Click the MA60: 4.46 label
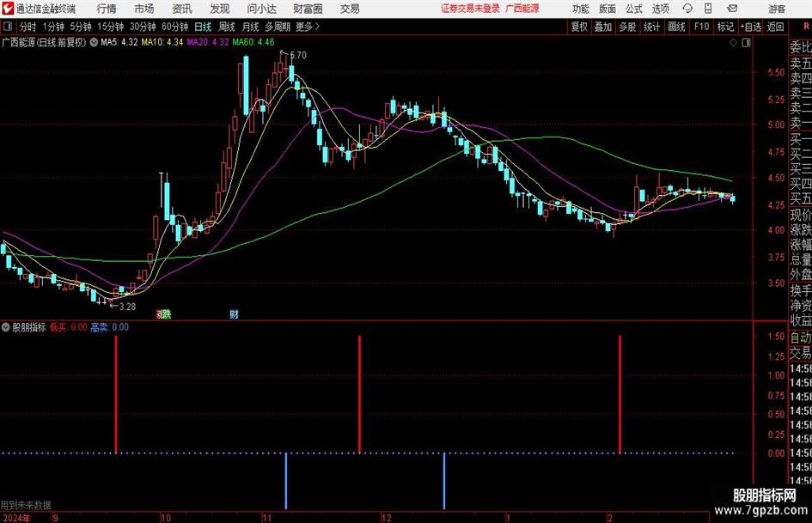This screenshot has width=812, height=523. (x=253, y=42)
